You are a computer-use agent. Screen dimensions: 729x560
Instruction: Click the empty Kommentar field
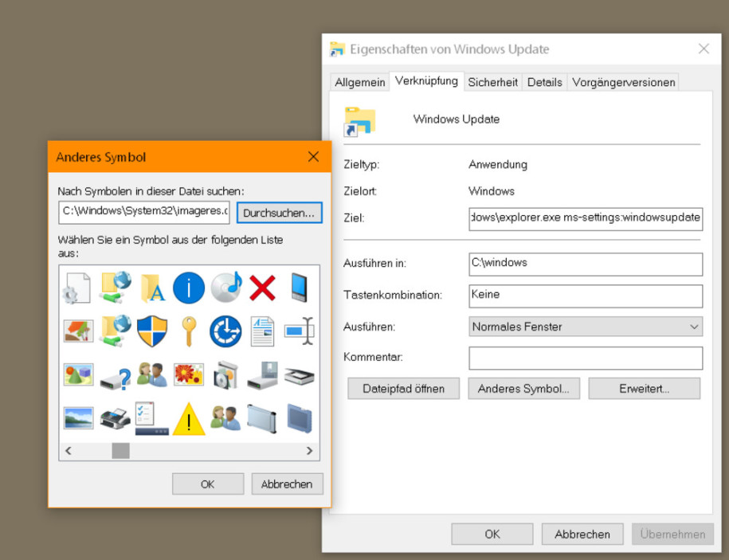(x=586, y=358)
